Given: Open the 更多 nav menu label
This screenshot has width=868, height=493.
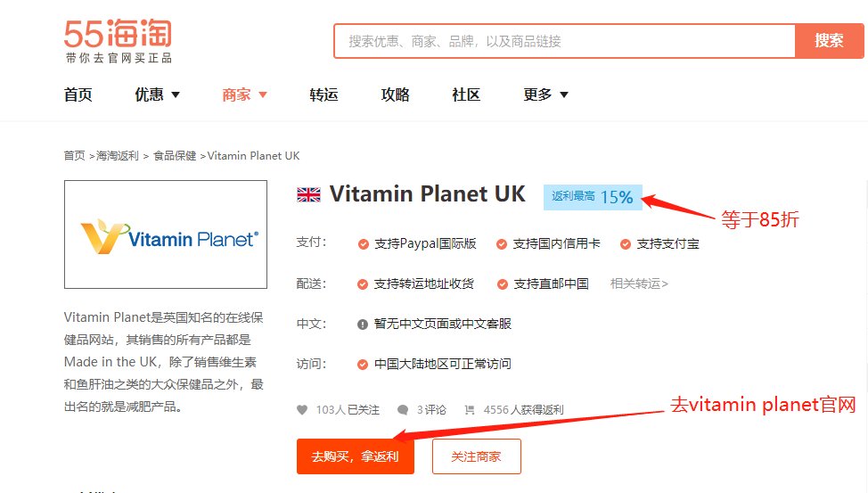Looking at the screenshot, I should click(538, 94).
